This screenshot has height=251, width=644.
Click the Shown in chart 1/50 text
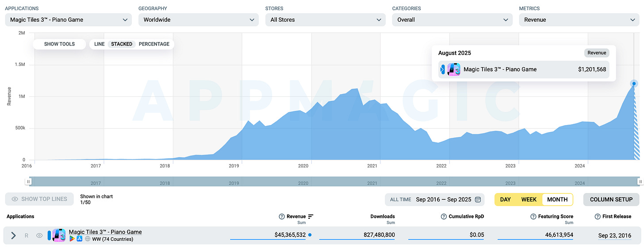[x=96, y=199]
